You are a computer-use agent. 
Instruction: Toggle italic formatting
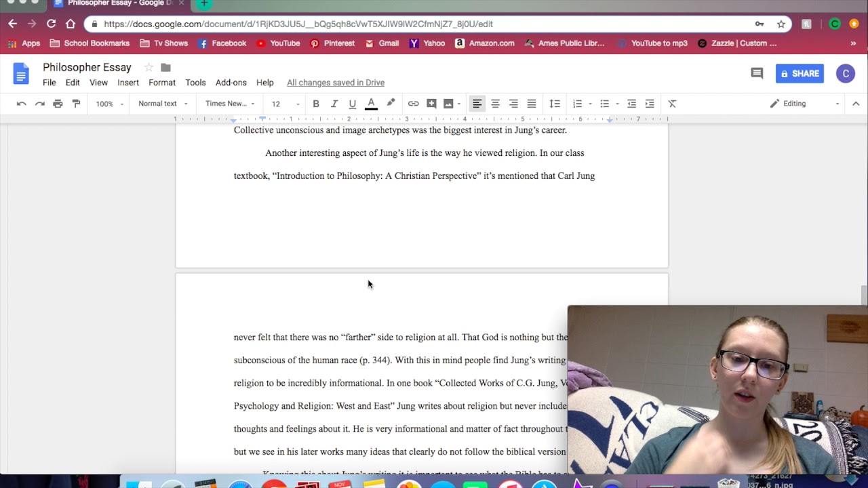click(334, 104)
